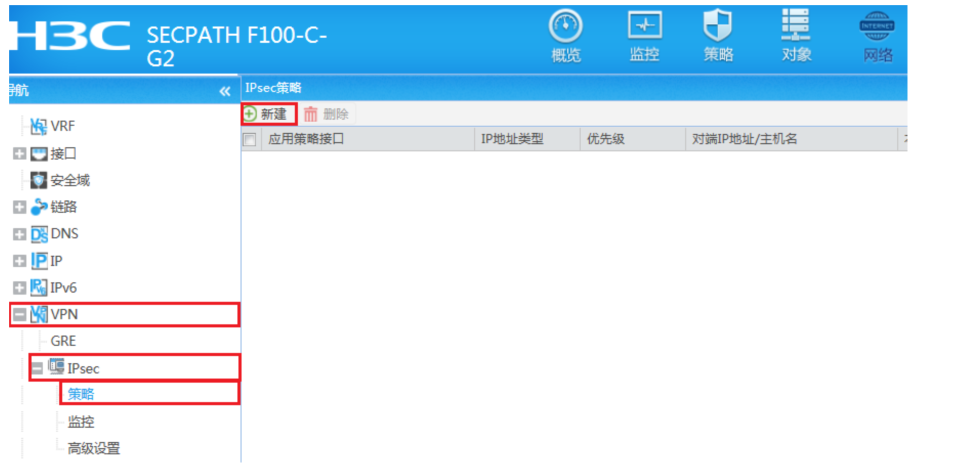
Task: Collapse the IPsec tree node
Action: tap(37, 368)
